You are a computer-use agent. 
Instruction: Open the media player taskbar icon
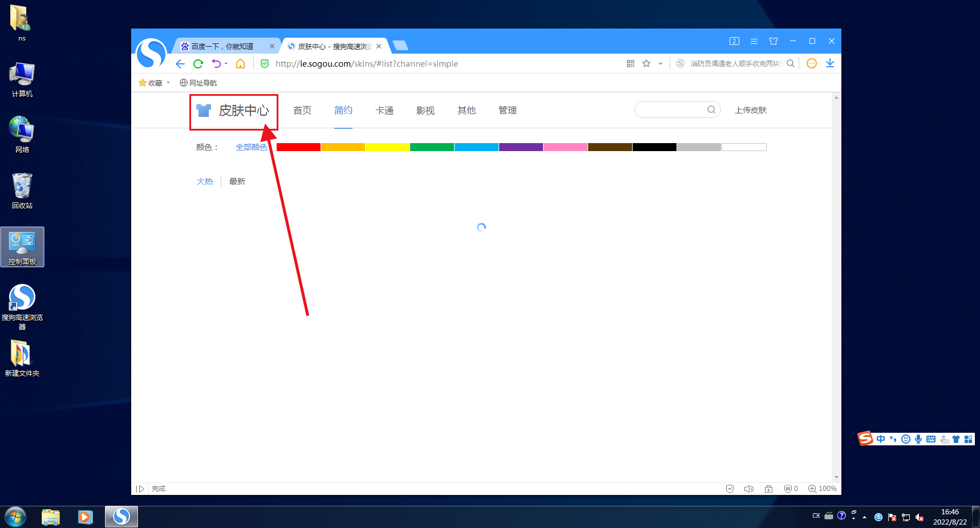(x=86, y=517)
